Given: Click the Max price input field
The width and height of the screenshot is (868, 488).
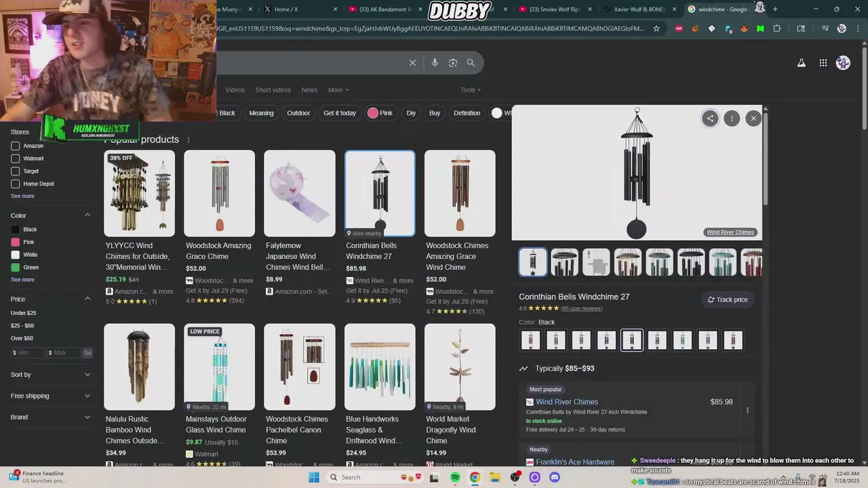Looking at the screenshot, I should pyautogui.click(x=64, y=353).
